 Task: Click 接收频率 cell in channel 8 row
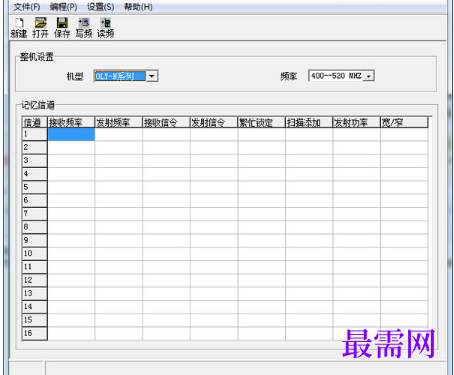[71, 227]
